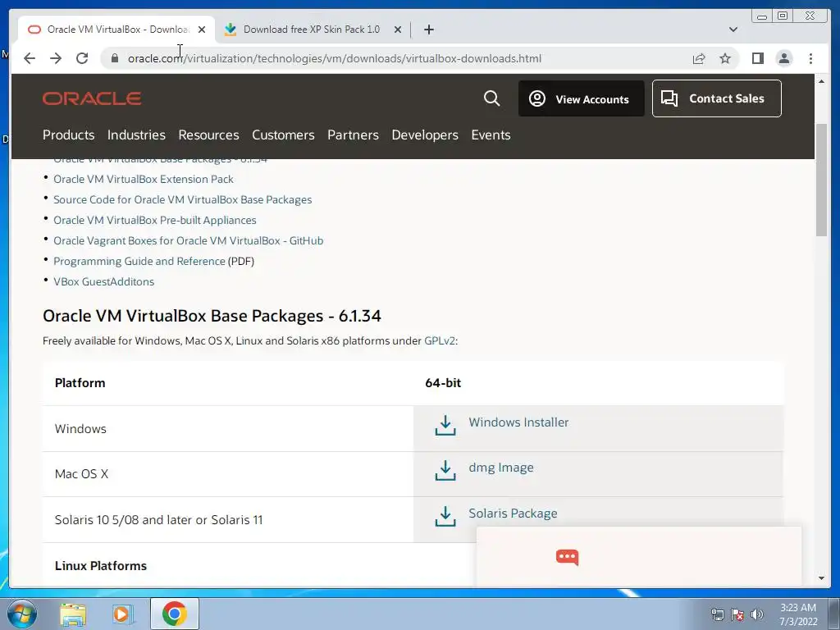The height and width of the screenshot is (630, 840).
Task: Click the Action Center flag tray icon
Action: pyautogui.click(x=737, y=614)
